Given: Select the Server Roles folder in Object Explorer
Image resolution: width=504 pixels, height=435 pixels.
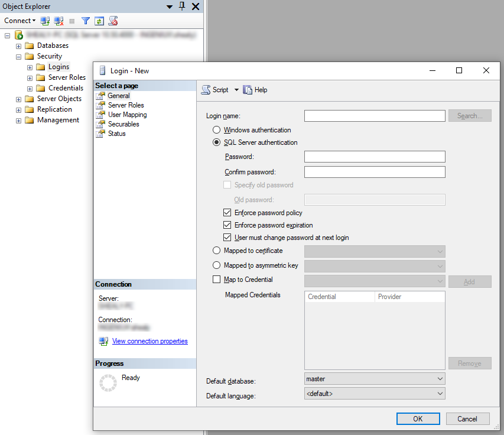Looking at the screenshot, I should coord(67,77).
